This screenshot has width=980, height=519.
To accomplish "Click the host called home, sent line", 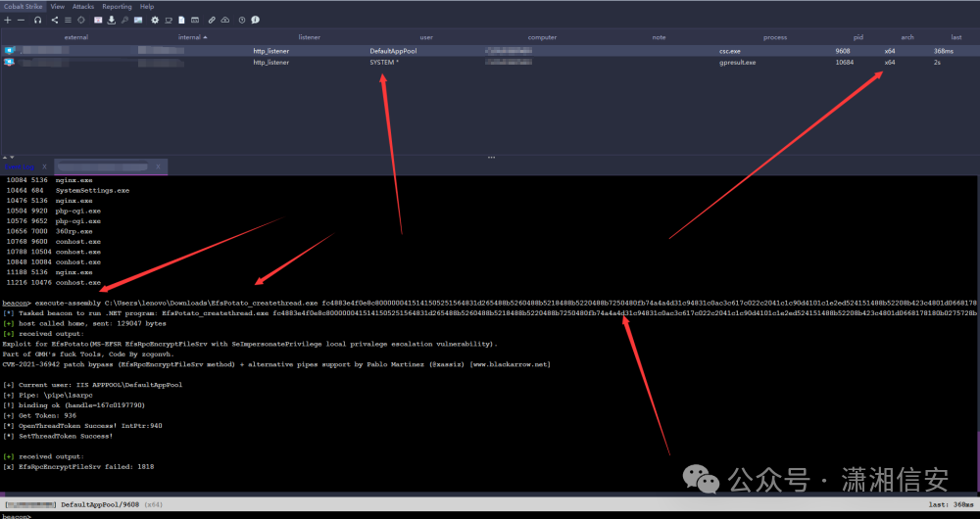I will (x=84, y=323).
